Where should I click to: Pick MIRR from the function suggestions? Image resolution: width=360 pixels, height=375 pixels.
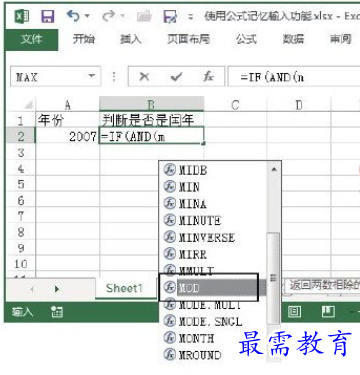click(x=213, y=254)
